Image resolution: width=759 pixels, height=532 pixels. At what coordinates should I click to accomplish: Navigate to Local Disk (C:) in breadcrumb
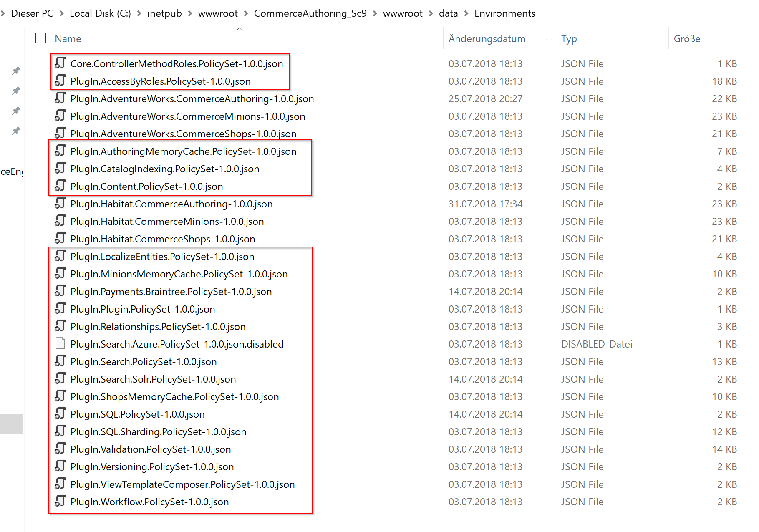100,13
